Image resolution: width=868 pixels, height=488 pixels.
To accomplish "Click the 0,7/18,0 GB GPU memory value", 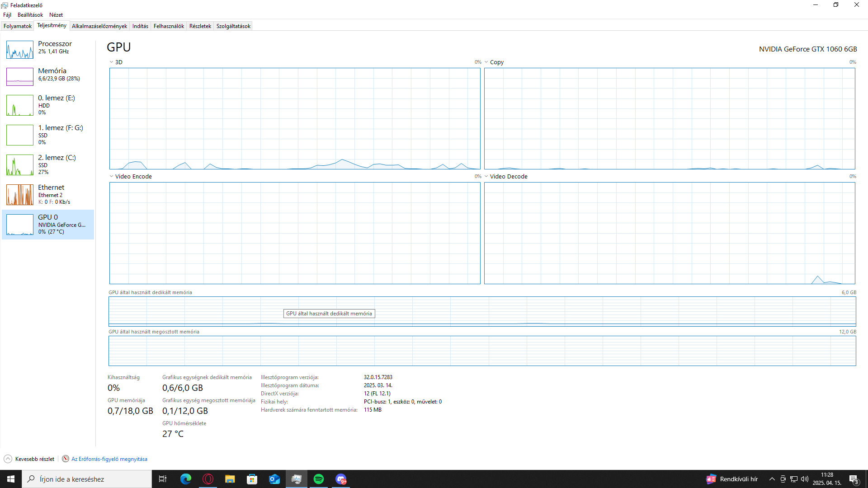I will point(130,411).
